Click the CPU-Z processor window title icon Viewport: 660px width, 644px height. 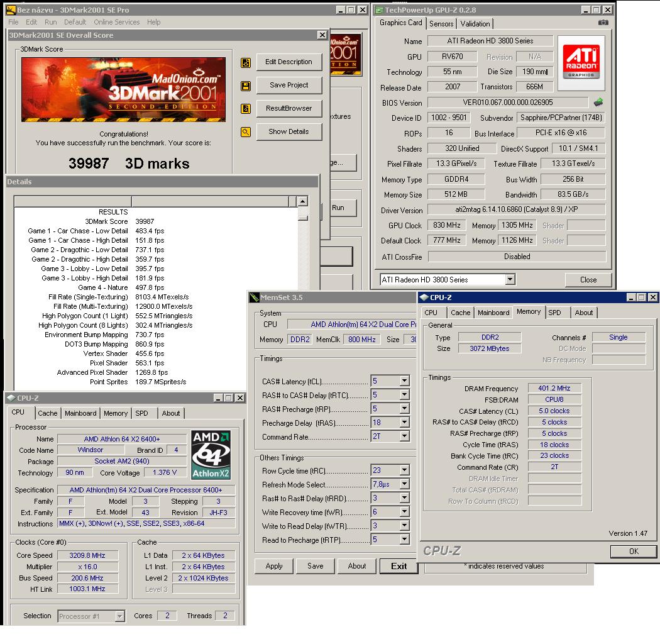pyautogui.click(x=11, y=397)
